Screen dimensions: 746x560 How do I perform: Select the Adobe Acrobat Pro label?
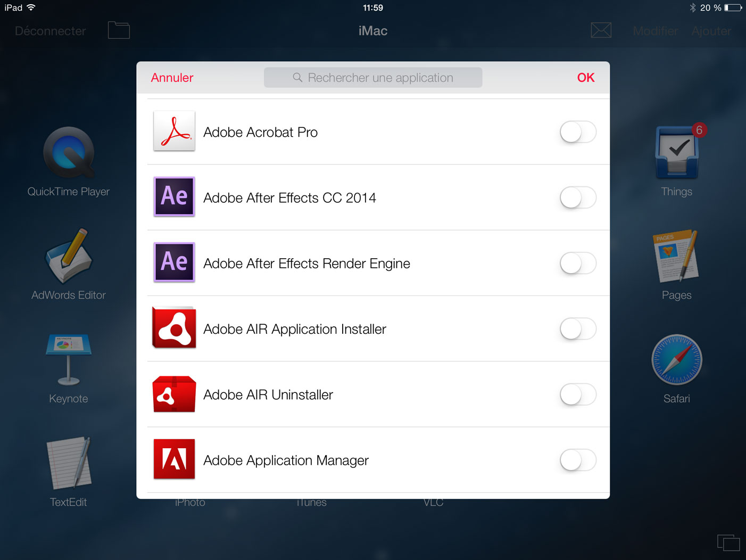pyautogui.click(x=260, y=132)
